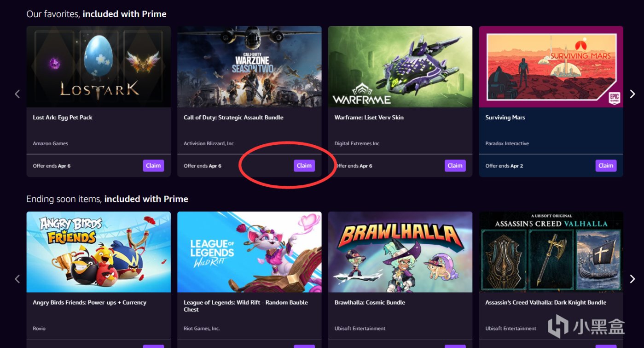The image size is (644, 348).
Task: Open the Call of Duty: Strategic Assault Bundle title
Action: coord(233,118)
